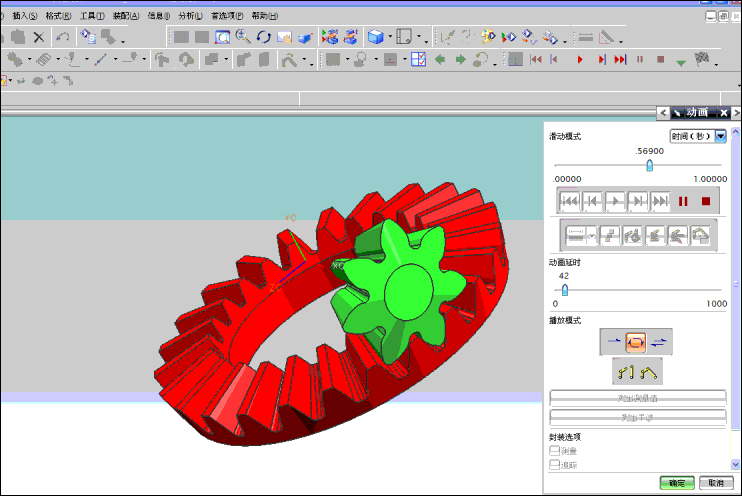Open the 装配(A) menu
This screenshot has height=496, width=742.
click(x=126, y=16)
